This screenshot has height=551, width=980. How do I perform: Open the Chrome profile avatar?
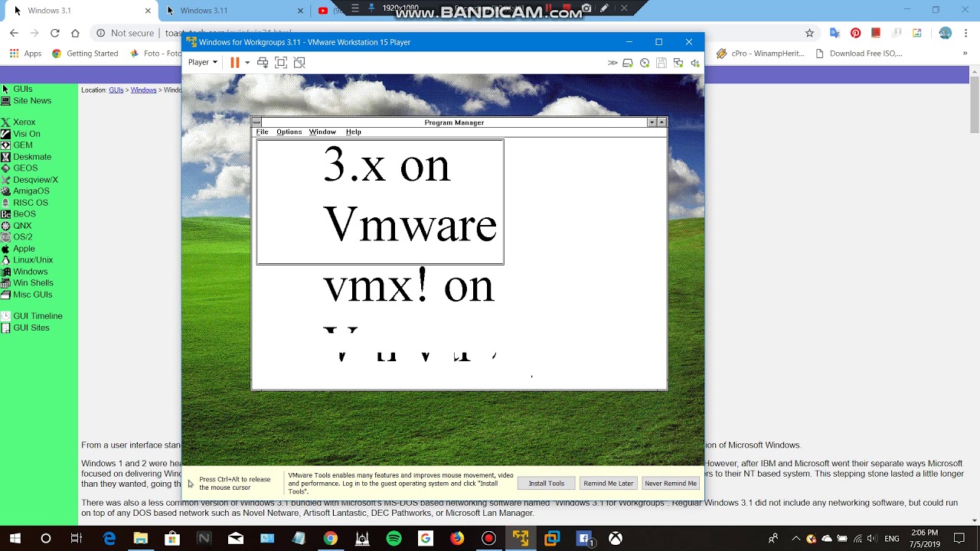point(946,33)
